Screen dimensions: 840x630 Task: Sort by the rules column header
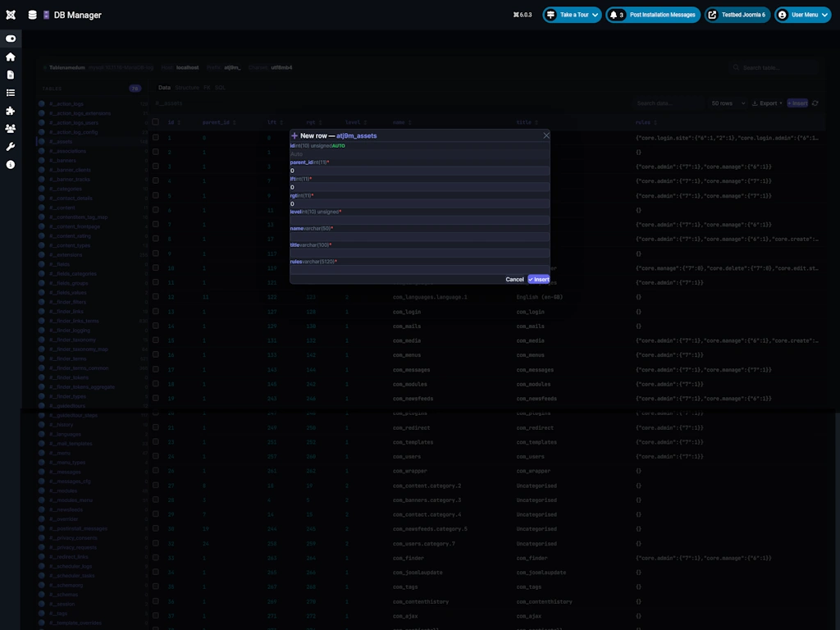pyautogui.click(x=646, y=123)
